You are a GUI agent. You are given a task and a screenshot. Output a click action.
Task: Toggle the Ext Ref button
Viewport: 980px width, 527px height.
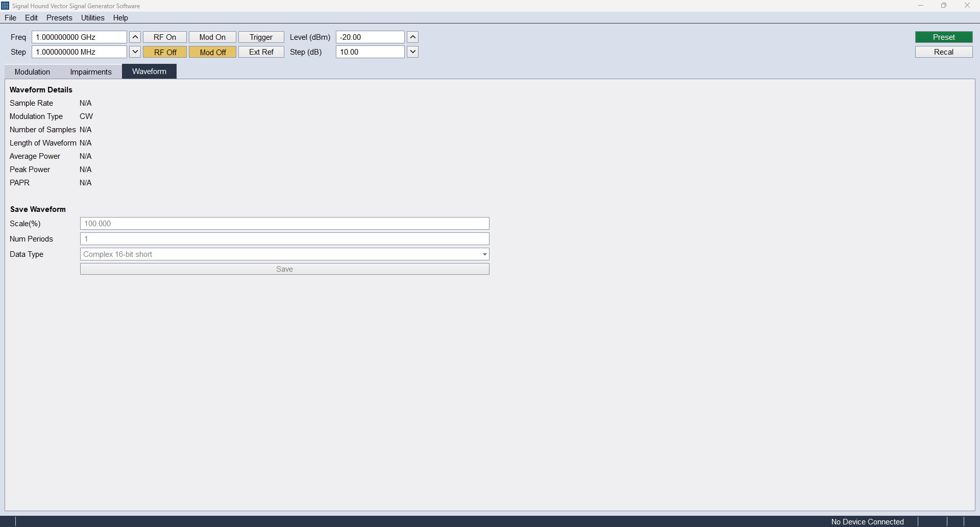pyautogui.click(x=261, y=52)
